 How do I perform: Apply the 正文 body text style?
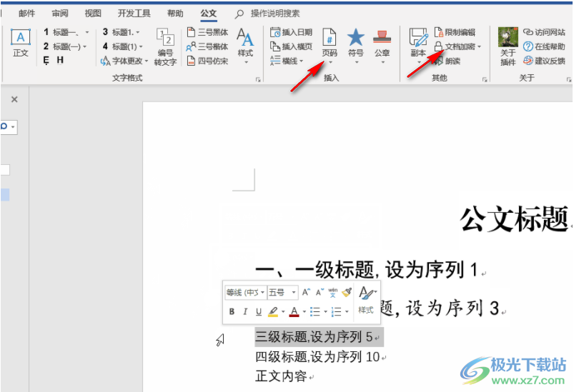21,43
